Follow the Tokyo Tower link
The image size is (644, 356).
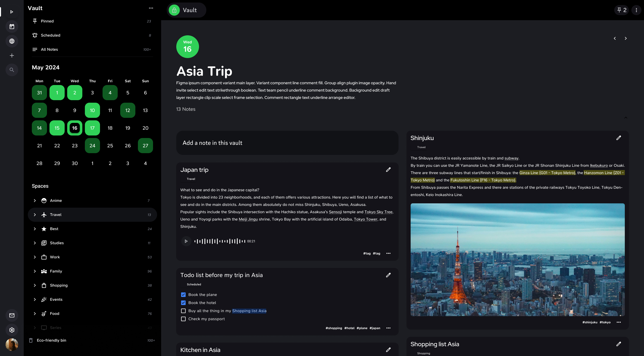(x=365, y=219)
